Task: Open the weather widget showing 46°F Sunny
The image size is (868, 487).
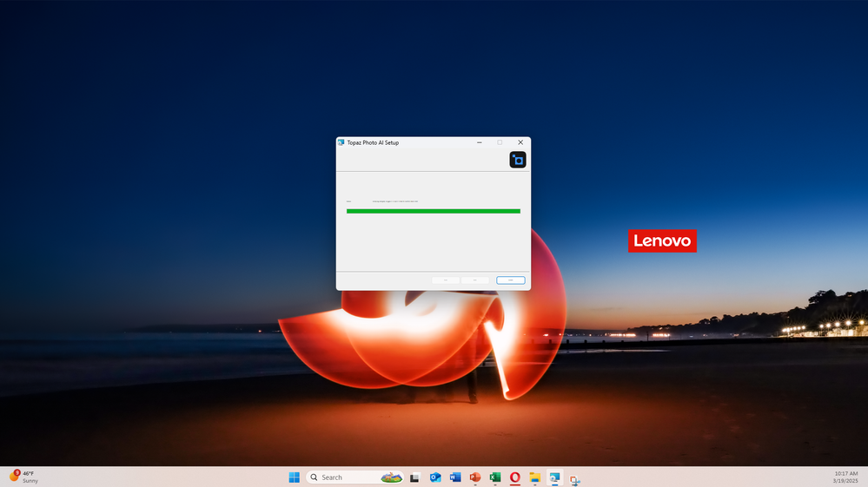Action: [23, 477]
